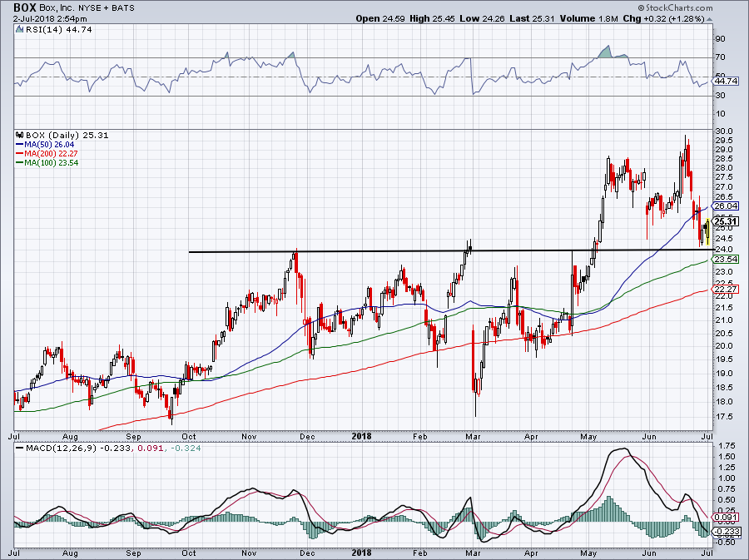Click the '2-Jul-2018 2:54pm' timestamp
Viewport: 749px width, 560px height.
[50, 19]
